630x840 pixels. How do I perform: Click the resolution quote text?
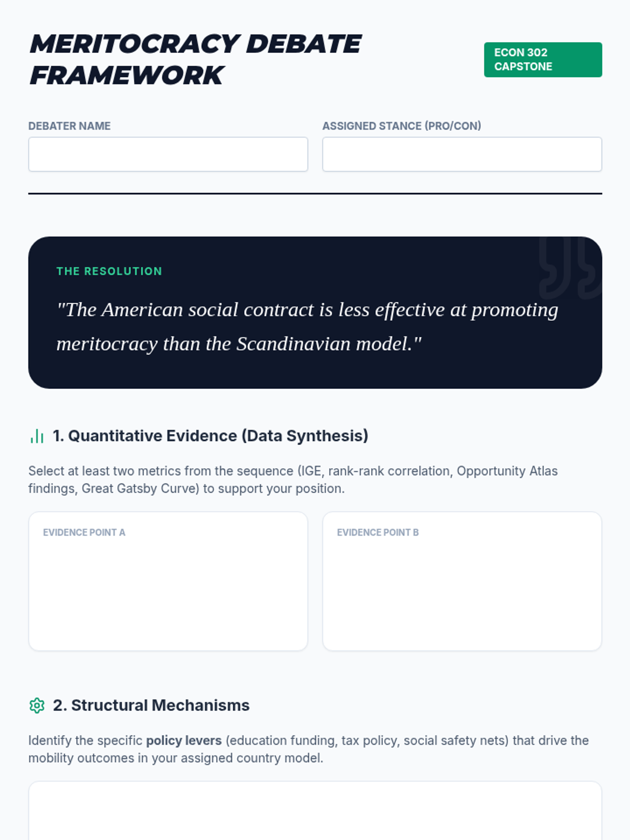click(x=307, y=327)
